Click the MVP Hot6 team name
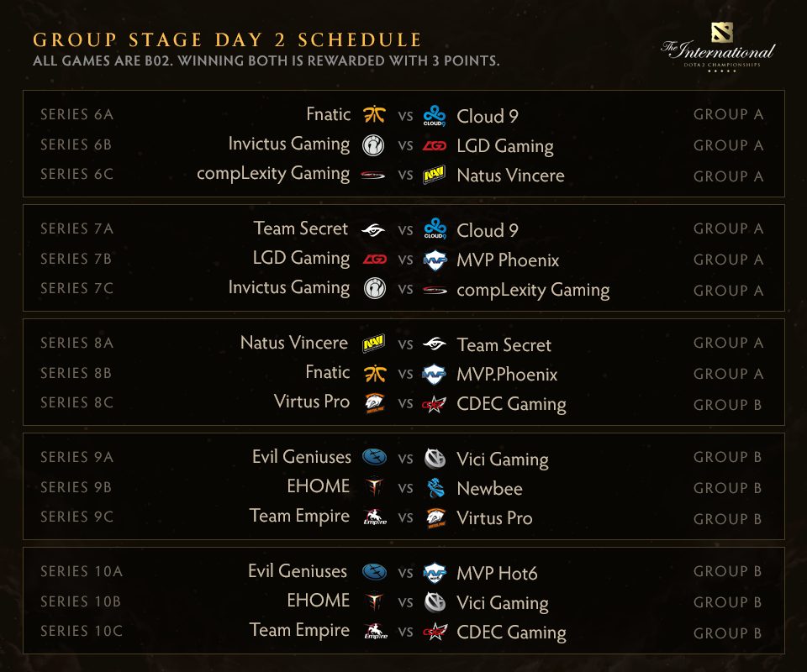Viewport: 807px width, 672px height. (x=497, y=574)
